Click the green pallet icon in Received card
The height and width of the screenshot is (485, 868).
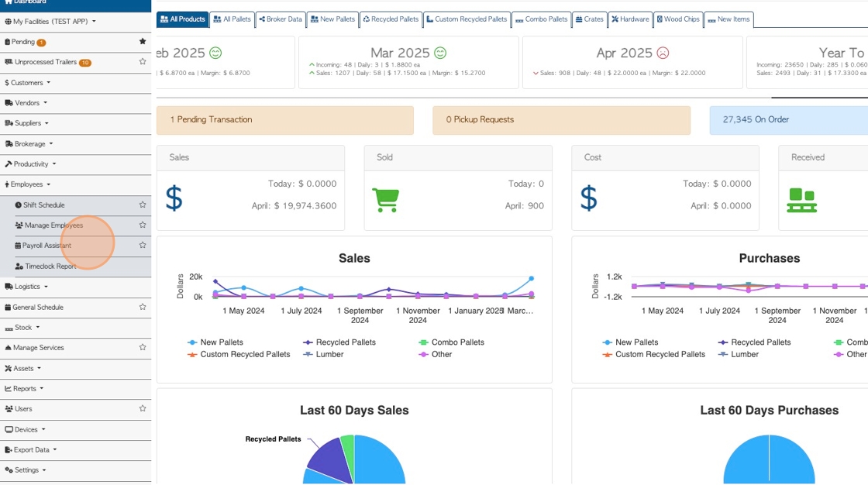[801, 201]
